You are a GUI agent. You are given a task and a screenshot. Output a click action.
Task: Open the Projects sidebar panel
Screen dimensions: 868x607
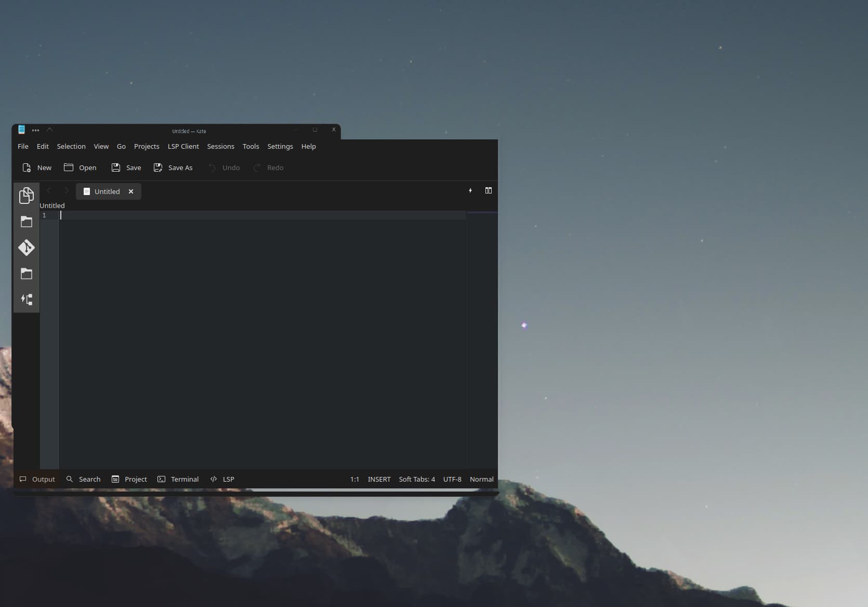tap(27, 274)
